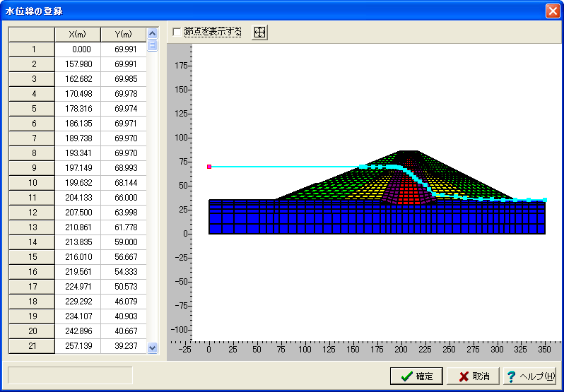The width and height of the screenshot is (564, 392).
Task: Click Y cell with value 69.985
Action: point(124,78)
